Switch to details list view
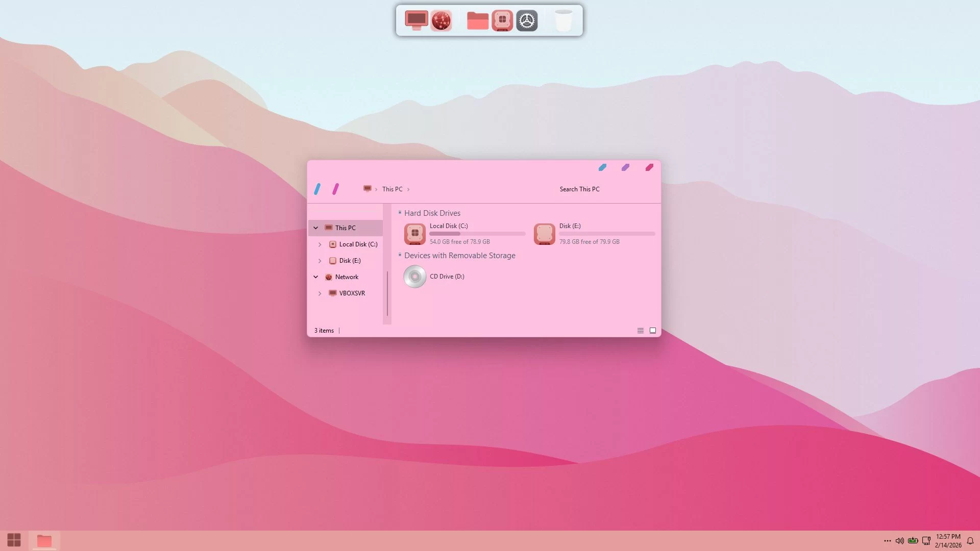This screenshot has height=551, width=980. point(640,331)
